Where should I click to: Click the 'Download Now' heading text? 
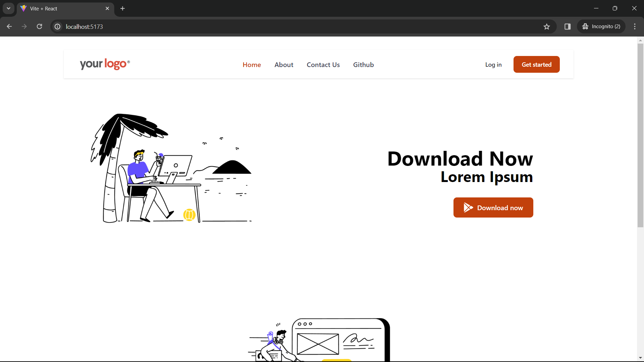(460, 159)
